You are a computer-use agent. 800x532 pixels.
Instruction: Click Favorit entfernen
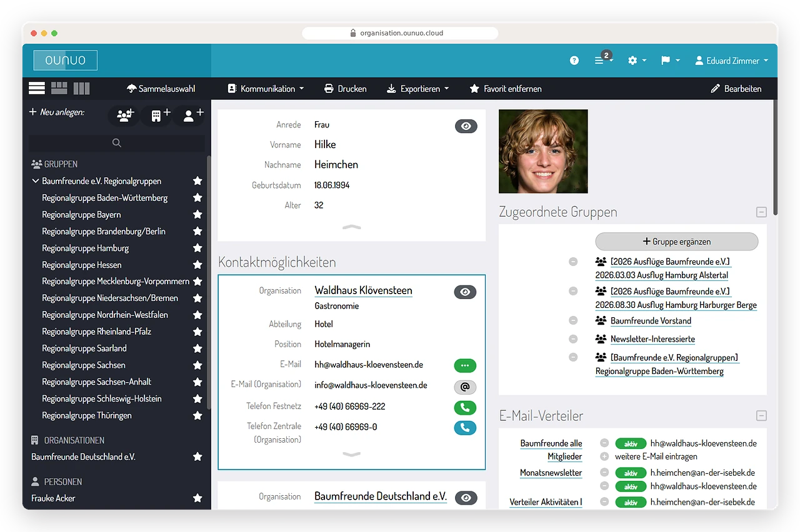click(x=506, y=89)
